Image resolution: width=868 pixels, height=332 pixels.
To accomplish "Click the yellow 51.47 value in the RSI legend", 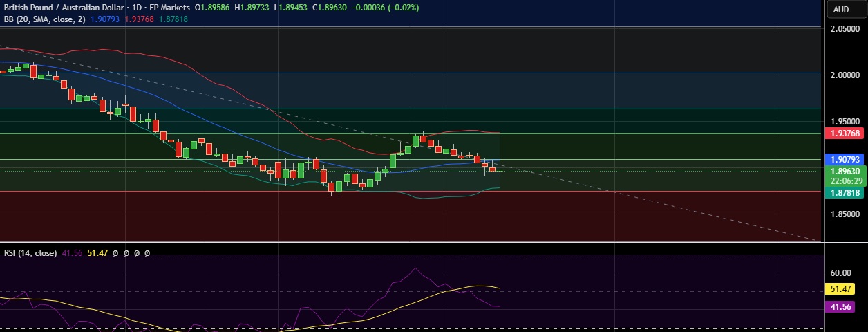I will point(97,254).
